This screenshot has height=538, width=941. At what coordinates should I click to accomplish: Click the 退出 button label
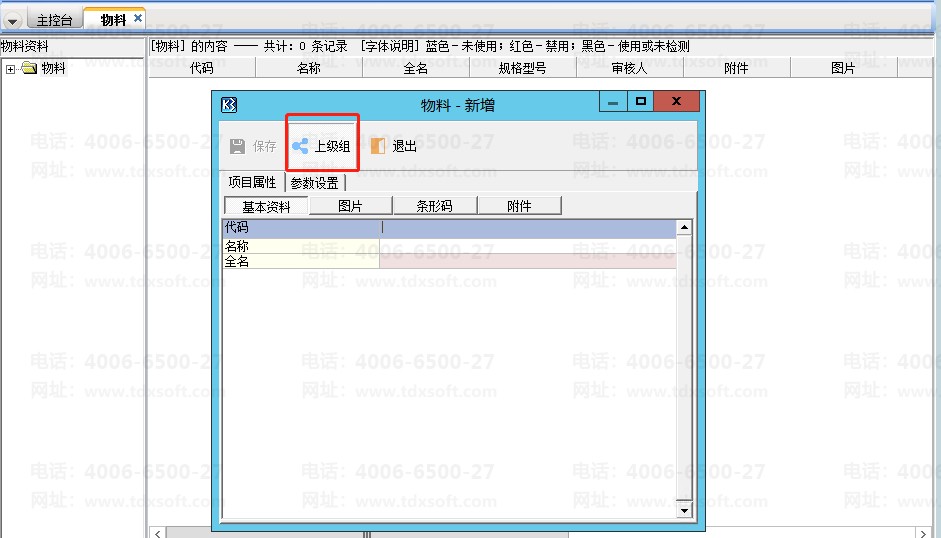pos(404,146)
